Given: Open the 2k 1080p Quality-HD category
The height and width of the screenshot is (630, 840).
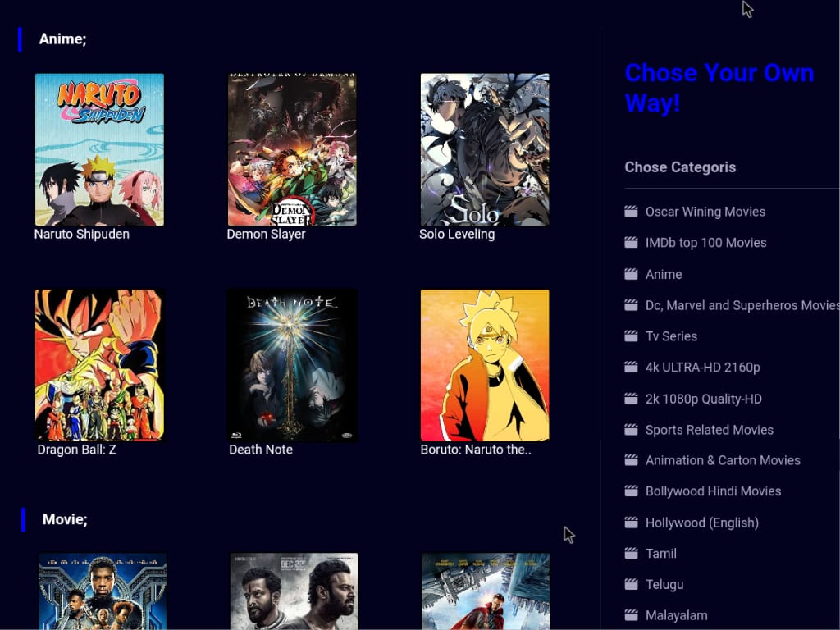Looking at the screenshot, I should 703,399.
